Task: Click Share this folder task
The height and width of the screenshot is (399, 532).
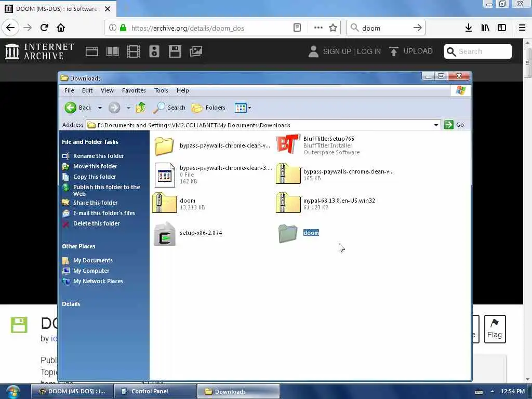Action: tap(96, 203)
